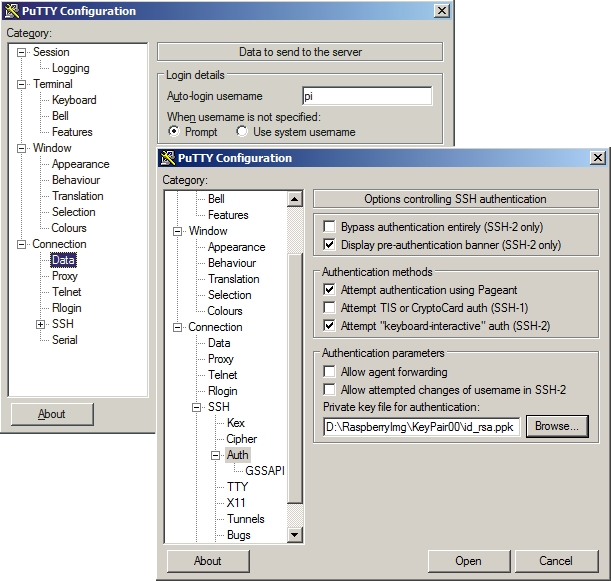Open the GSSAPI settings tree item

pos(264,471)
